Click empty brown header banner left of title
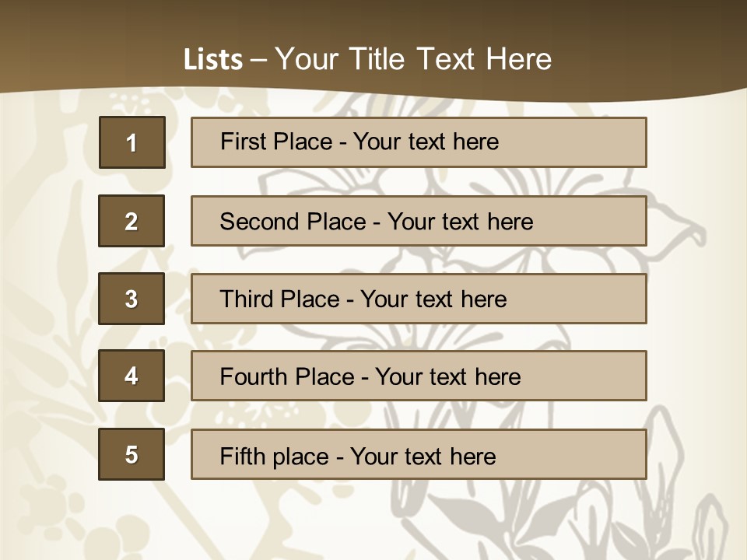747x560 pixels. point(78,47)
